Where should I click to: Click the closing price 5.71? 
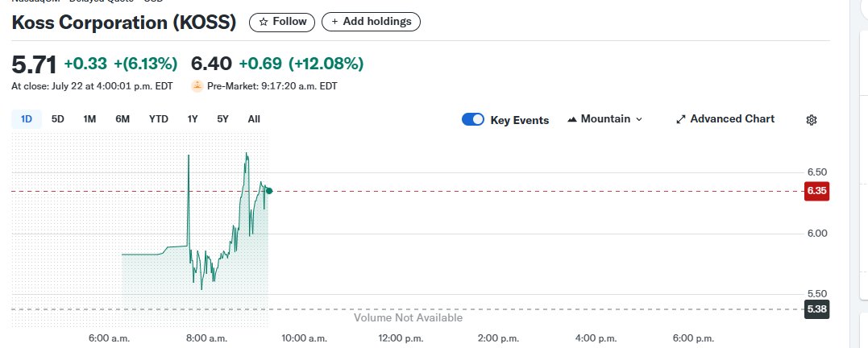coord(34,64)
